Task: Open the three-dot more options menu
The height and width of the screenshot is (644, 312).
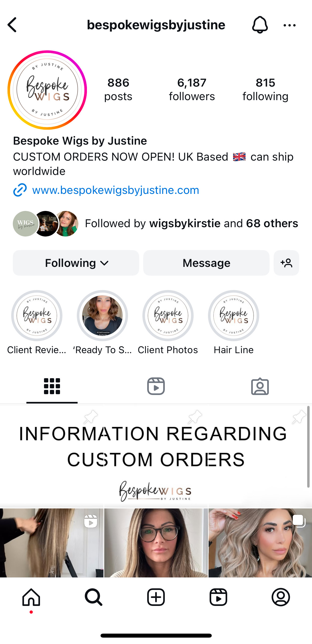Action: [289, 25]
